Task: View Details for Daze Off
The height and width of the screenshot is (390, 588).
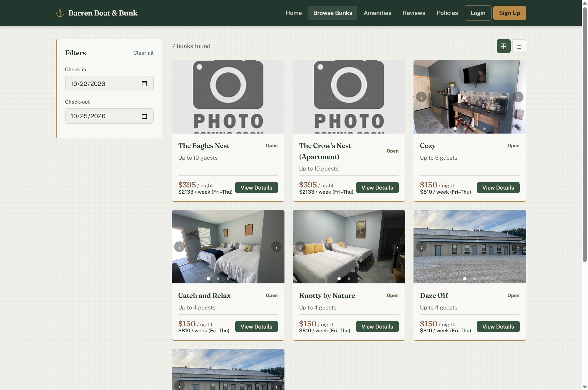Action: pos(498,326)
